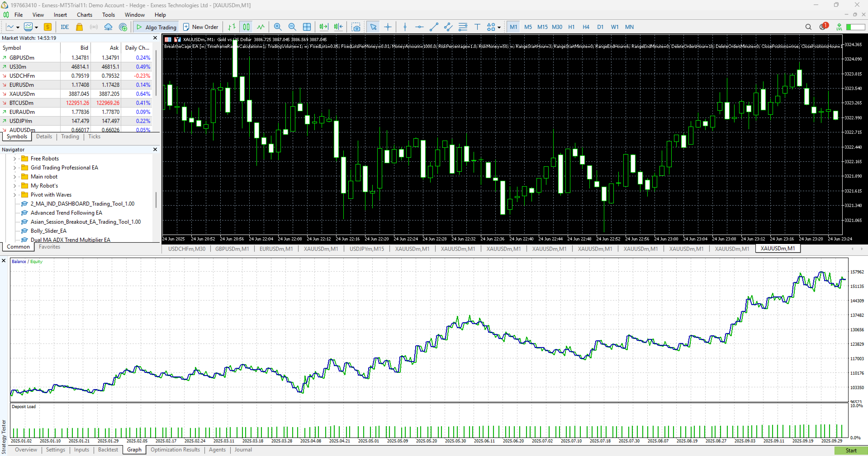The height and width of the screenshot is (456, 868).
Task: Open the chart profiles dropdown arrow
Action: tap(36, 28)
